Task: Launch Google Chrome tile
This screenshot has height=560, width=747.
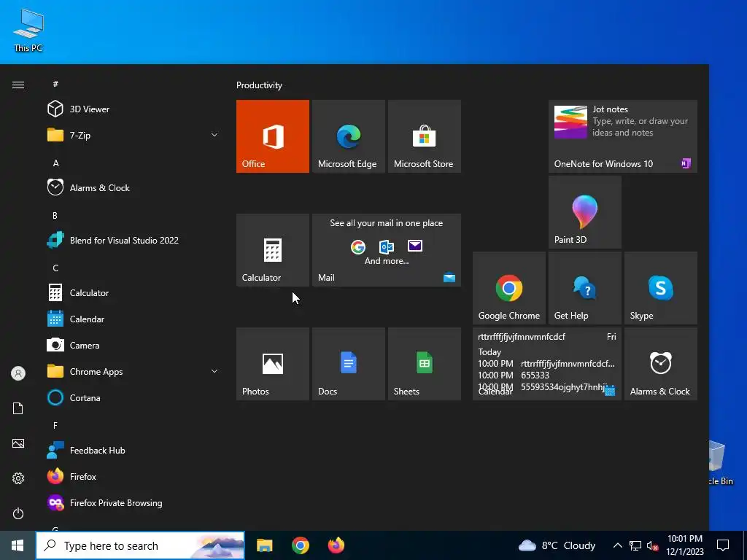Action: pyautogui.click(x=508, y=288)
